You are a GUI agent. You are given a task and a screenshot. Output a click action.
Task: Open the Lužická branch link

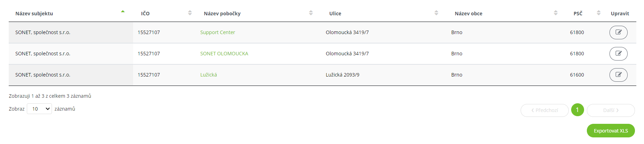pyautogui.click(x=208, y=75)
